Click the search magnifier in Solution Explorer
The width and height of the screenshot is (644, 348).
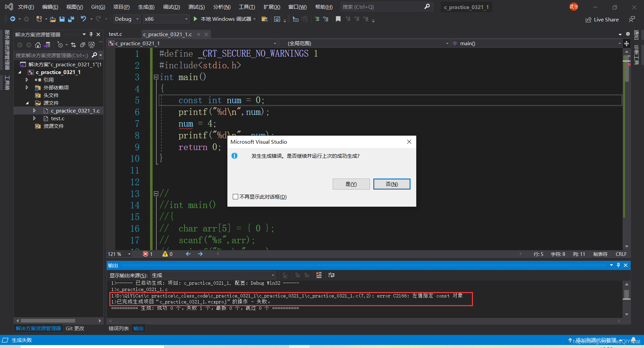pyautogui.click(x=95, y=55)
